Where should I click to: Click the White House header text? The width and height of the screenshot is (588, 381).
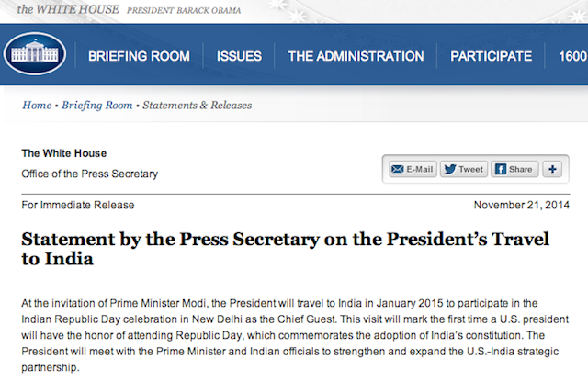tap(68, 9)
